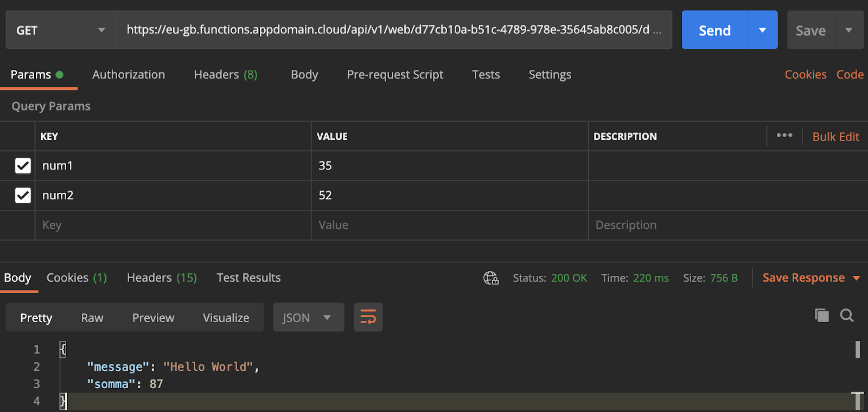This screenshot has height=412, width=868.
Task: Copy the response body to clipboard
Action: (x=822, y=315)
